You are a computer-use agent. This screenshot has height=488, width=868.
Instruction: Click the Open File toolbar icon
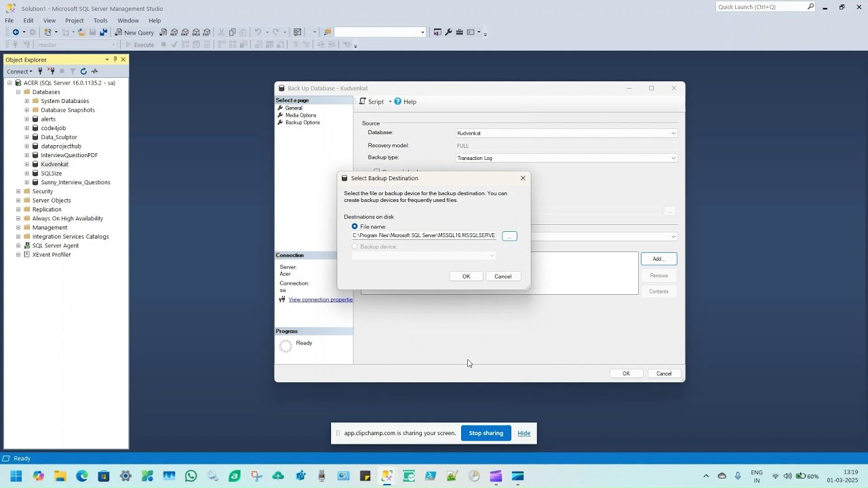point(81,33)
